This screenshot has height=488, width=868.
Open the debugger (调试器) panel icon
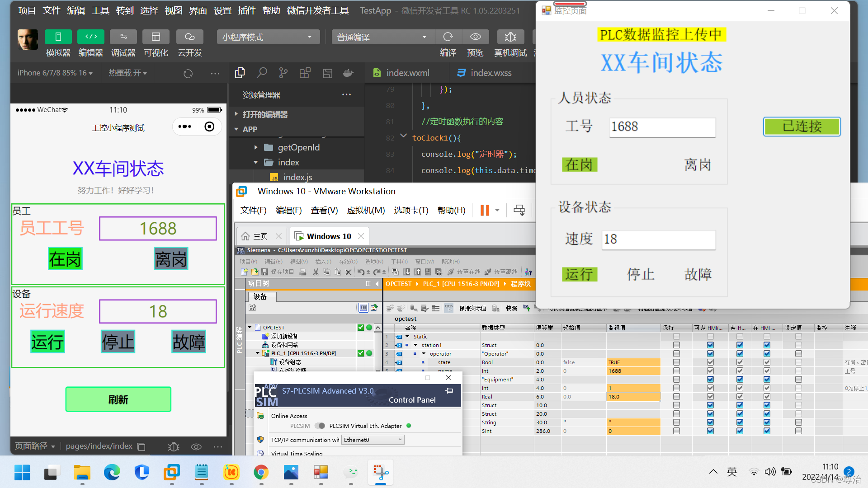[123, 37]
